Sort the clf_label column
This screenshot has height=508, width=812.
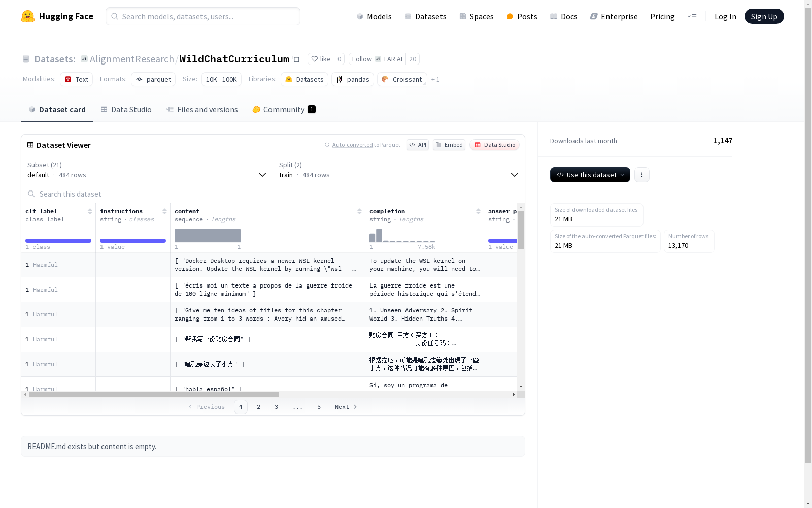pos(90,211)
